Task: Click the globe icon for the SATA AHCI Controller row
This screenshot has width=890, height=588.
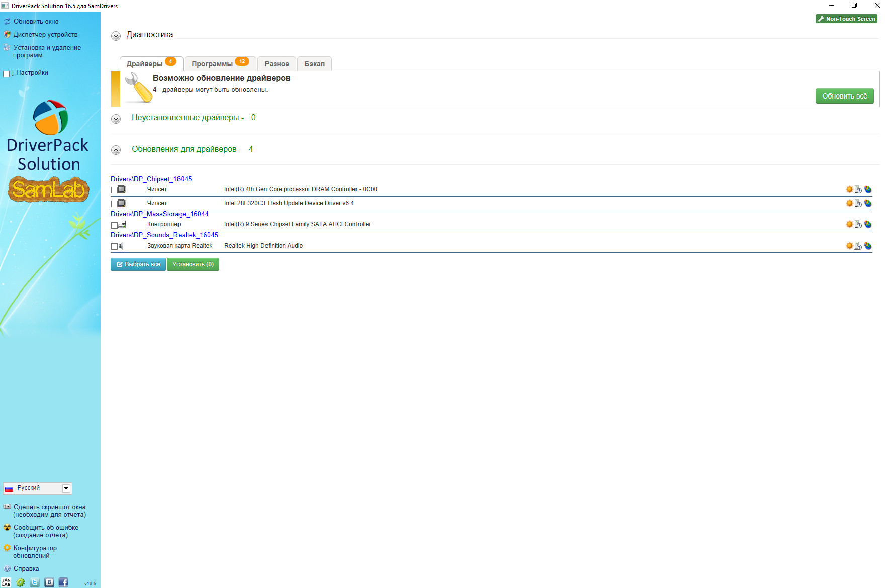Action: 868,224
